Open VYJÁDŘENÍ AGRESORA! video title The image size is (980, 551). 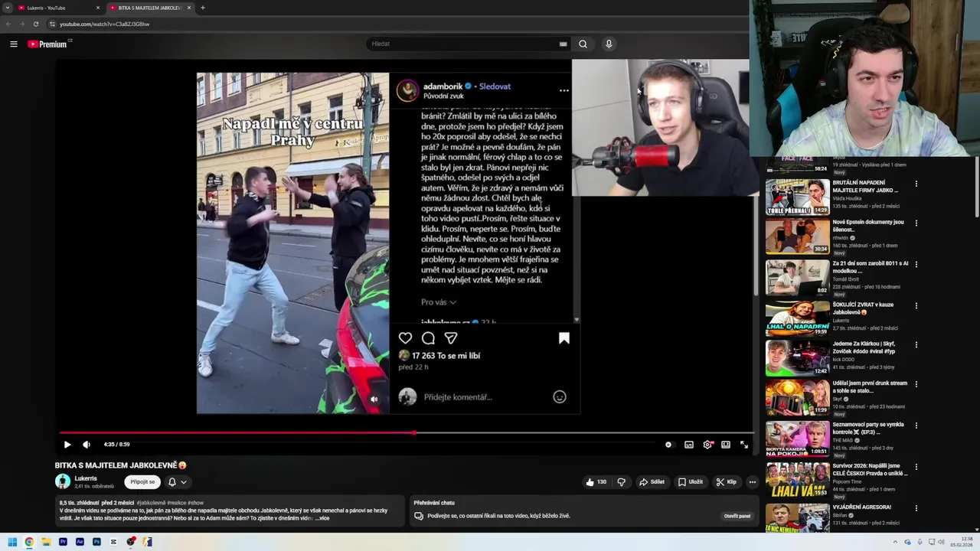tap(862, 507)
